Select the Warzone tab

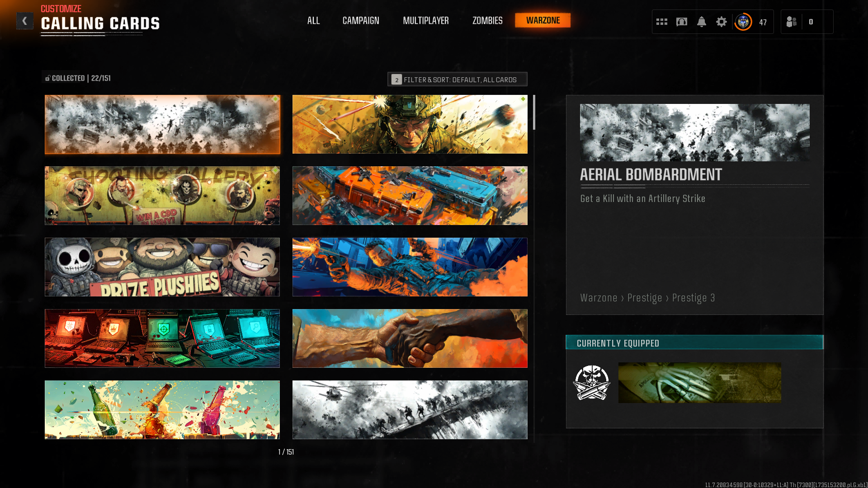(x=543, y=20)
